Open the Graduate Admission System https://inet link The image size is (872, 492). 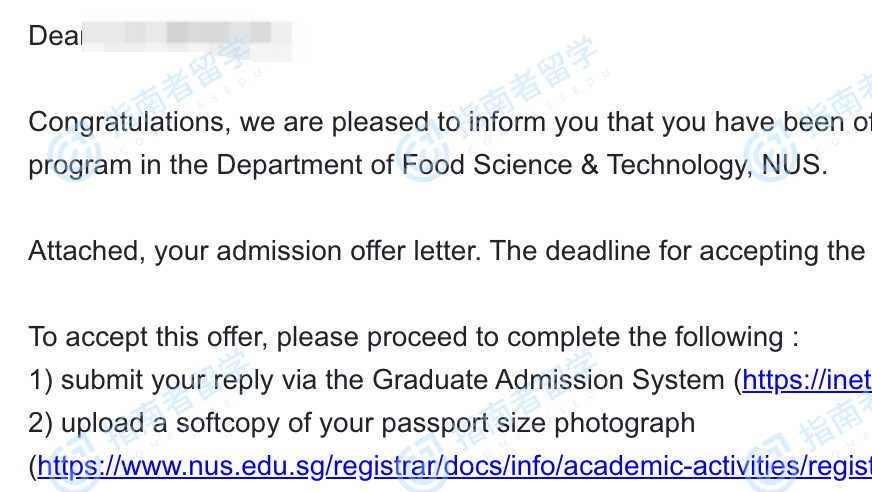(807, 381)
